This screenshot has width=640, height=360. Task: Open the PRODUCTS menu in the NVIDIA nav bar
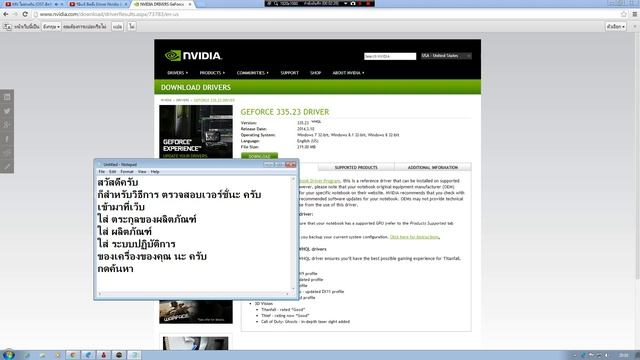click(212, 73)
